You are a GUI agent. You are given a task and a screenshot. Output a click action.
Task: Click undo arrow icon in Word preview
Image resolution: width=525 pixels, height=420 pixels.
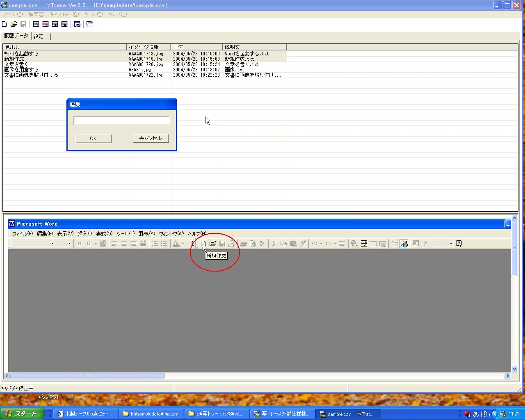(315, 244)
